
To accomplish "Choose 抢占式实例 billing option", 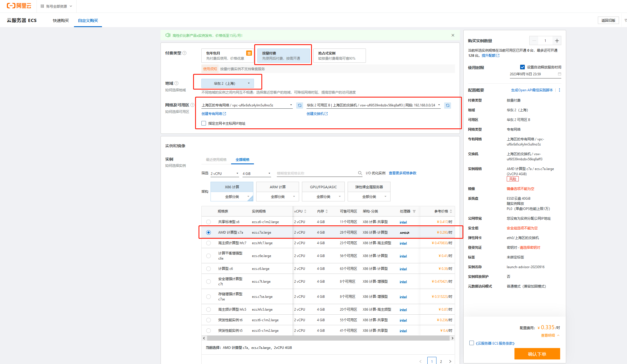I will 340,55.
